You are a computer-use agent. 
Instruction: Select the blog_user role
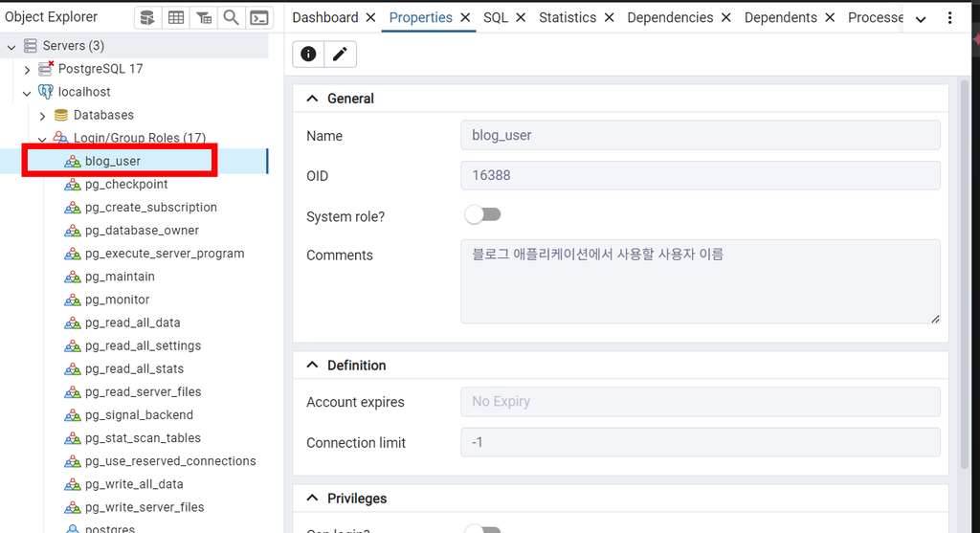(x=113, y=161)
